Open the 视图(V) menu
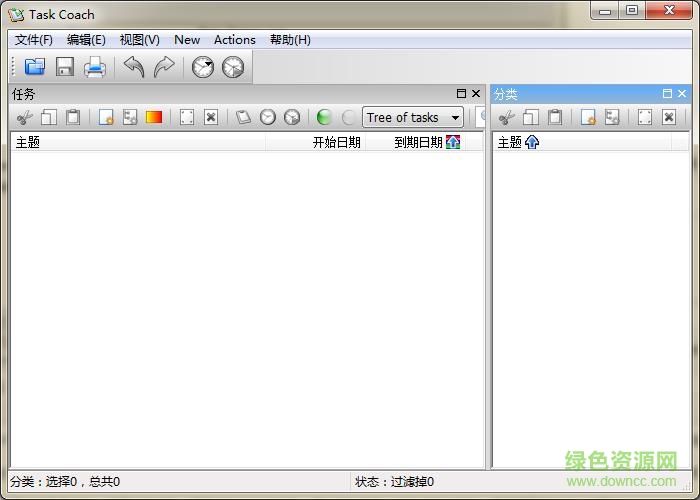This screenshot has height=500, width=700. coord(139,40)
